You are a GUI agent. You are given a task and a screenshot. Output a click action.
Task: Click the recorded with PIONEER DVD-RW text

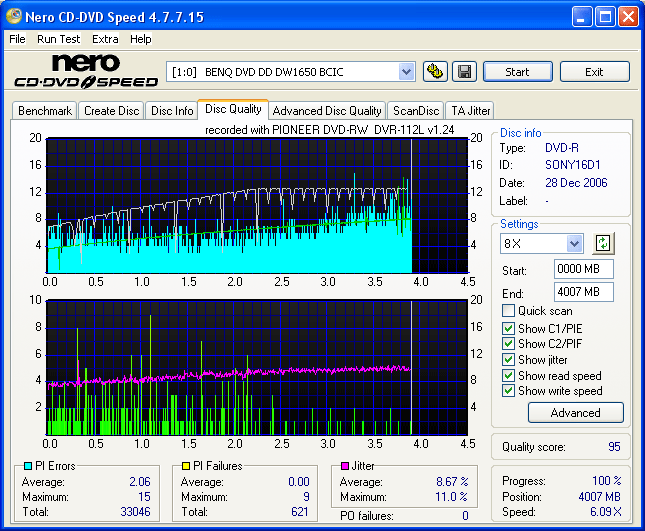click(x=329, y=130)
